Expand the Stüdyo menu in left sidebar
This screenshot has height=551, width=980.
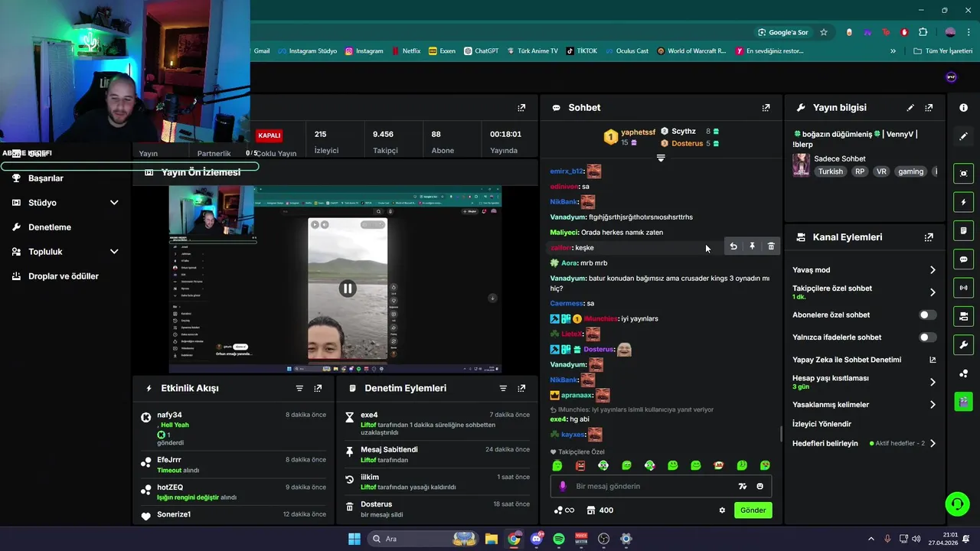114,203
